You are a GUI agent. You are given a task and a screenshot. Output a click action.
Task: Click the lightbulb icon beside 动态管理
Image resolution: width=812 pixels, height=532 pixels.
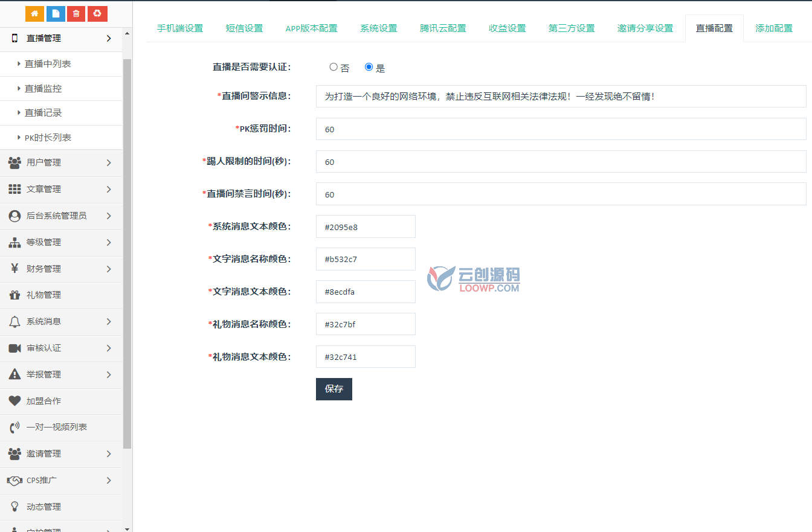coord(14,507)
